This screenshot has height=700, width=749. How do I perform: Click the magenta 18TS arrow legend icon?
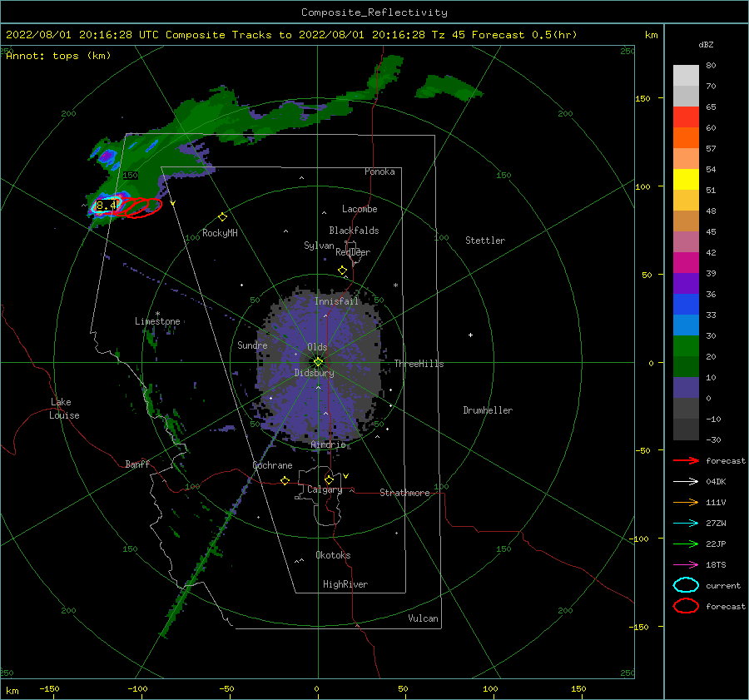686,565
